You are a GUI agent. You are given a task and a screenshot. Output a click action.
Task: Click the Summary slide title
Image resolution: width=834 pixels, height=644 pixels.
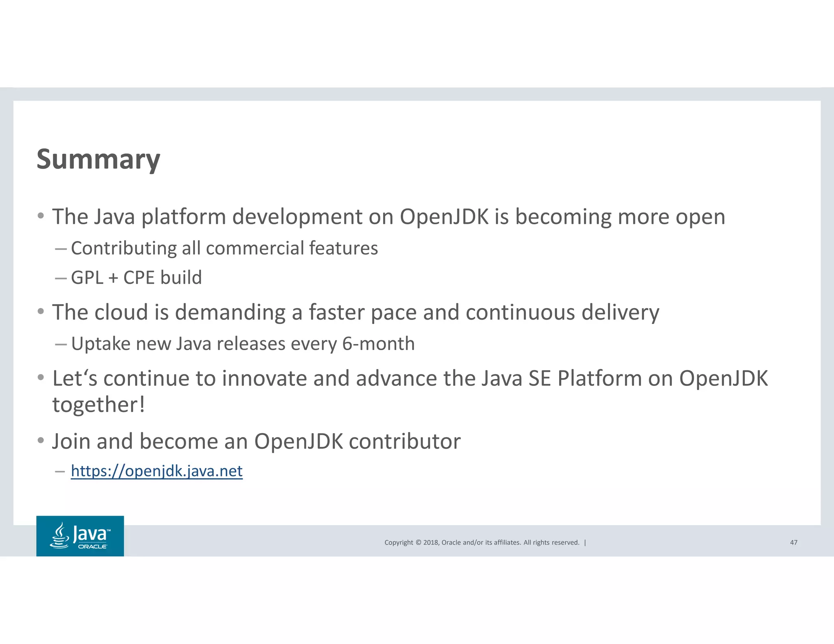[98, 159]
